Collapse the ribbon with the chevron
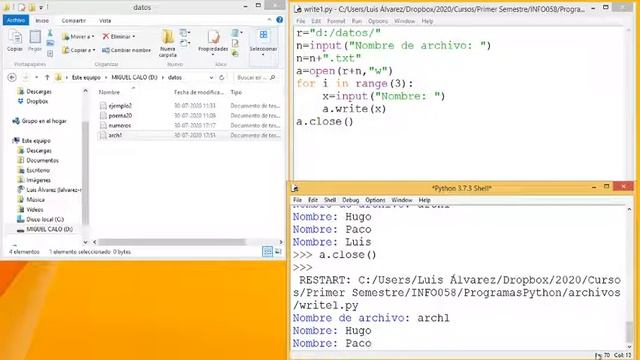This screenshot has height=360, width=640. click(x=269, y=20)
